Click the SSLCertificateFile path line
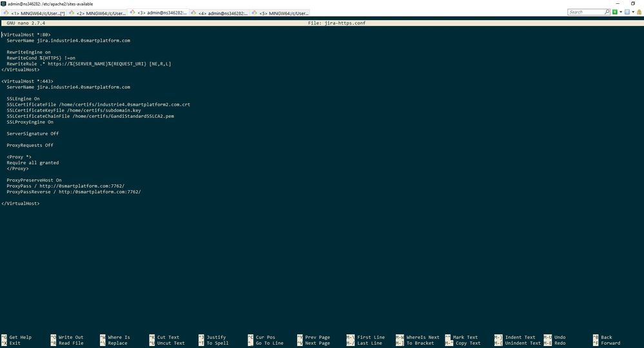 click(98, 104)
